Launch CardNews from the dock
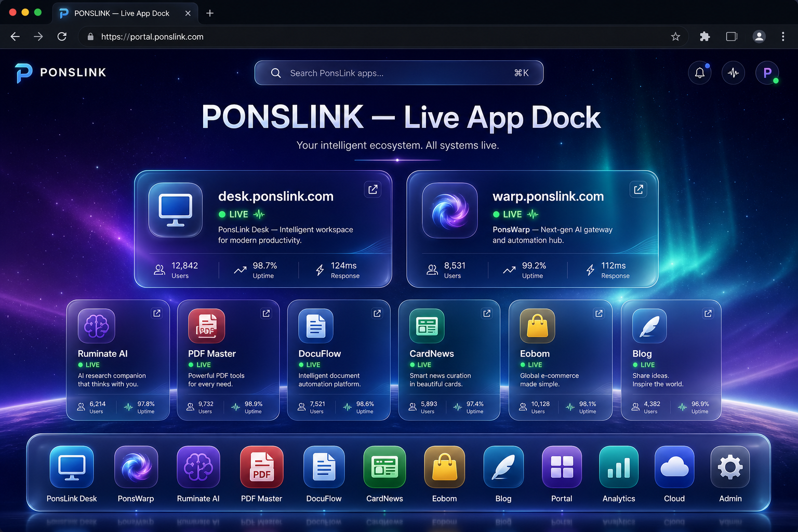 pos(384,467)
